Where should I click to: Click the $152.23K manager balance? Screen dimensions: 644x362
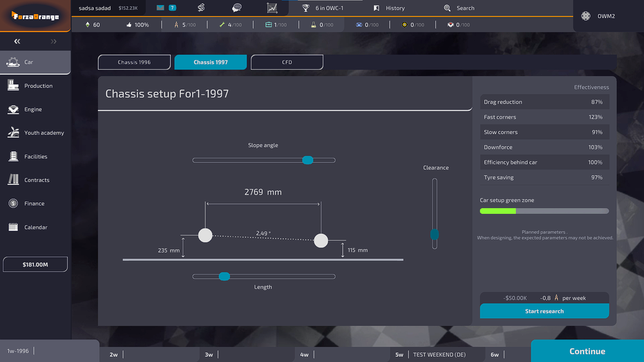128,8
